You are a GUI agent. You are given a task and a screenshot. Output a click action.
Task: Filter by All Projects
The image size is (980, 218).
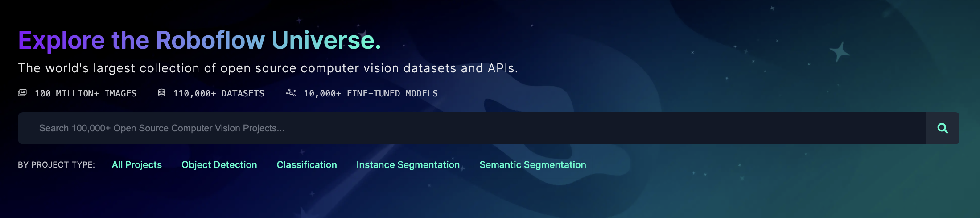(x=137, y=165)
